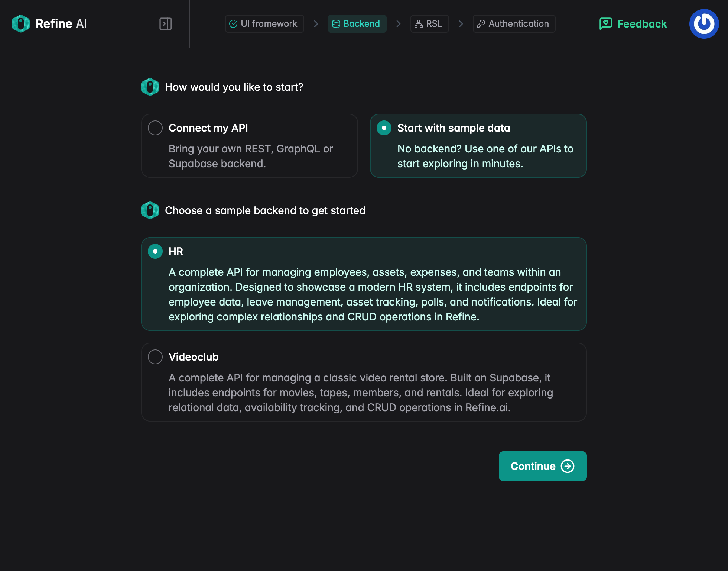Click the chevron before Authentication step
The width and height of the screenshot is (728, 571).
(x=461, y=23)
